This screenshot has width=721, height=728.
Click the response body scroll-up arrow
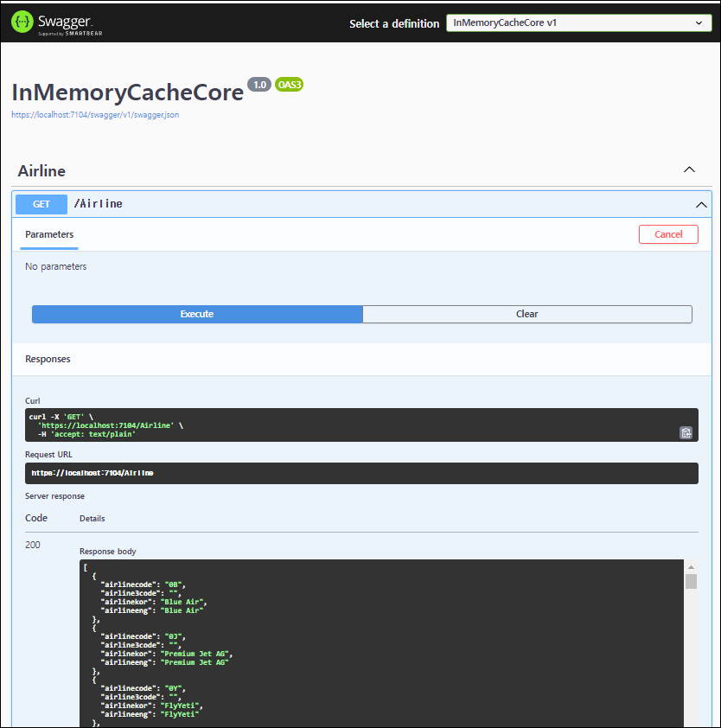click(x=691, y=566)
